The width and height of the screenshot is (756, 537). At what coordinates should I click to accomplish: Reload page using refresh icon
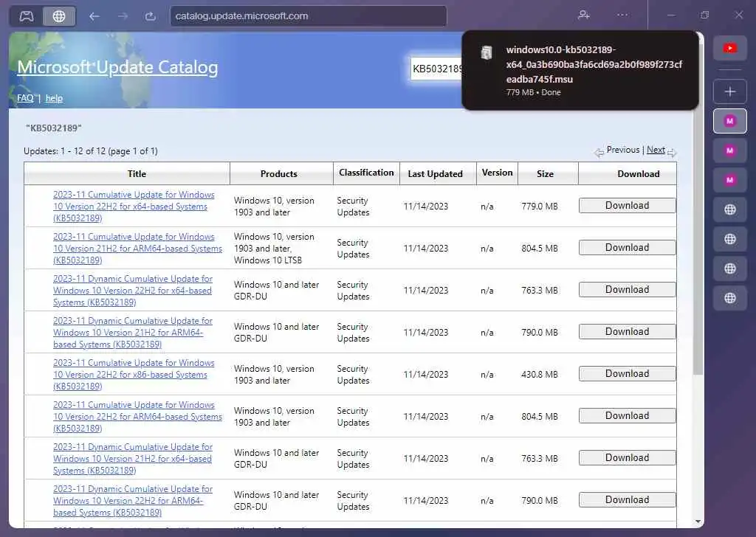pos(151,16)
